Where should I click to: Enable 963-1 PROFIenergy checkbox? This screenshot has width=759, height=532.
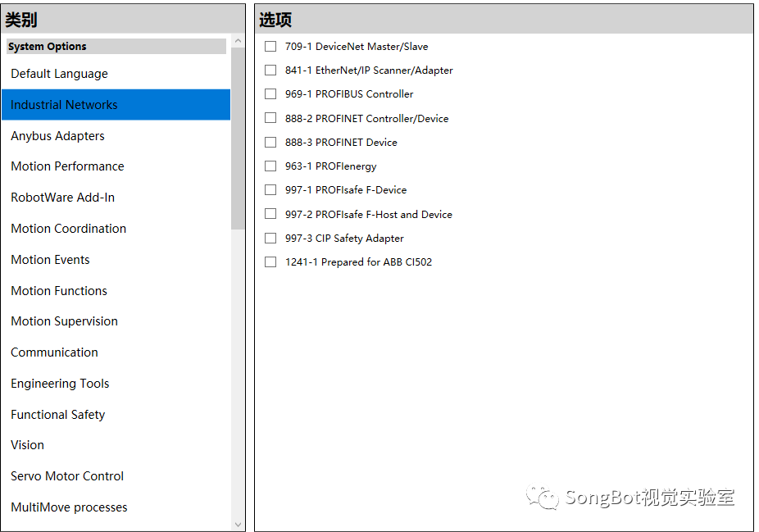pyautogui.click(x=270, y=166)
